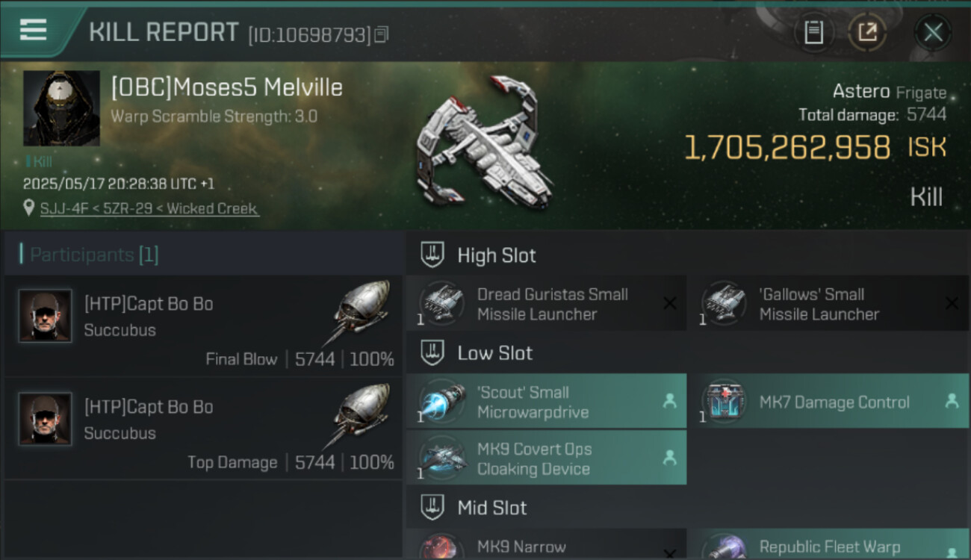Select the Participants tab
Viewport: 971px width, 560px height.
[93, 255]
